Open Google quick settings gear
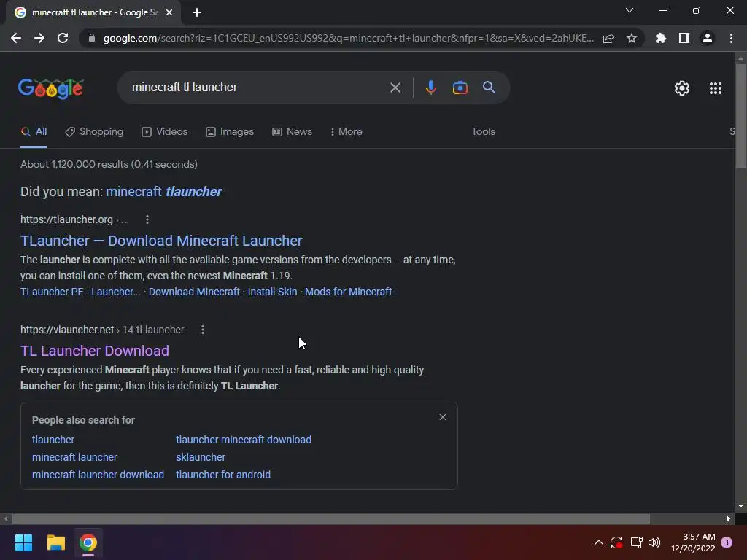The height and width of the screenshot is (560, 747). coord(682,88)
